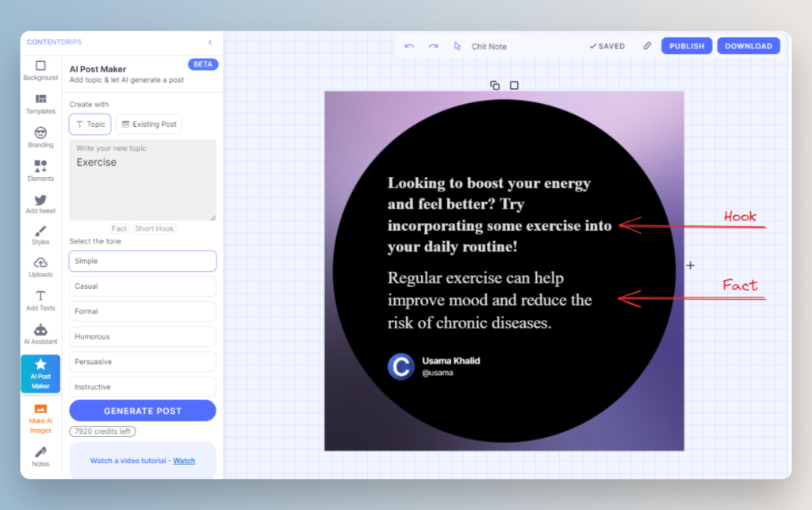Click the GENERATE POST button
The width and height of the screenshot is (812, 510).
coord(143,411)
